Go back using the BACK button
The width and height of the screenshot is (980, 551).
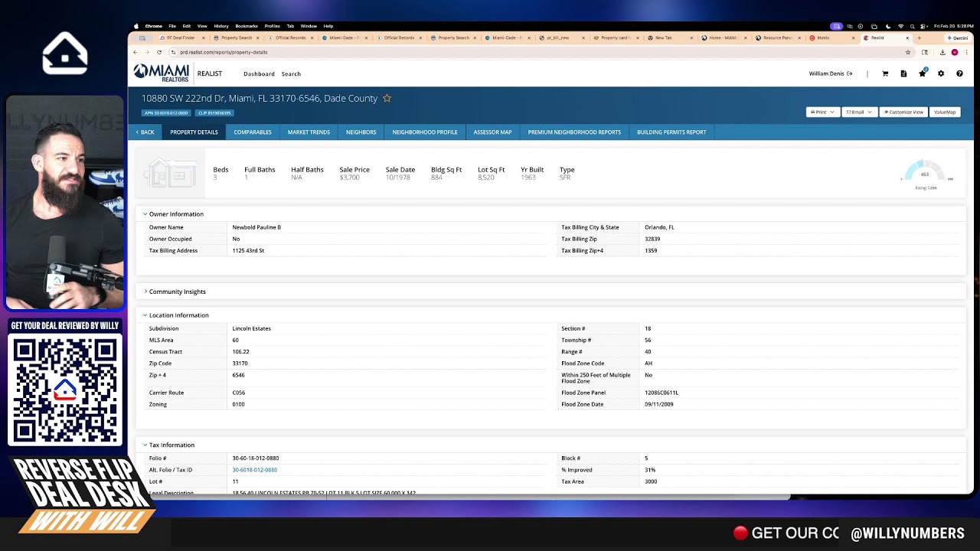coord(145,132)
